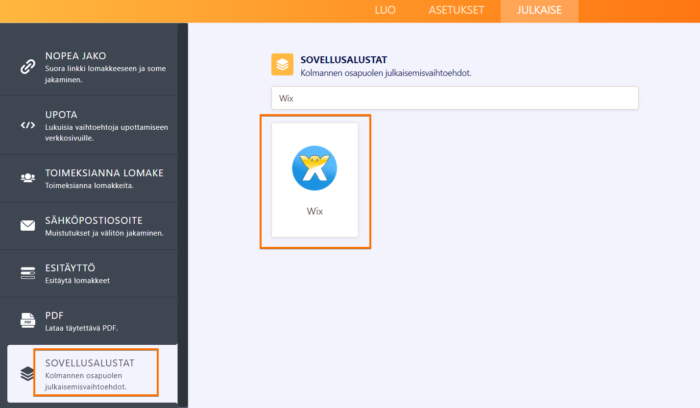Click the PDF document icon

coord(28,321)
